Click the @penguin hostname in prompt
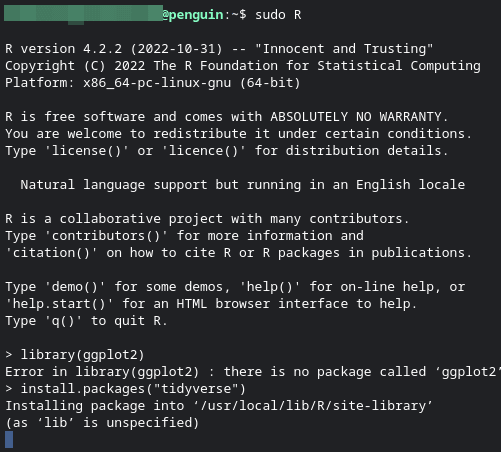The height and width of the screenshot is (452, 501). (193, 15)
